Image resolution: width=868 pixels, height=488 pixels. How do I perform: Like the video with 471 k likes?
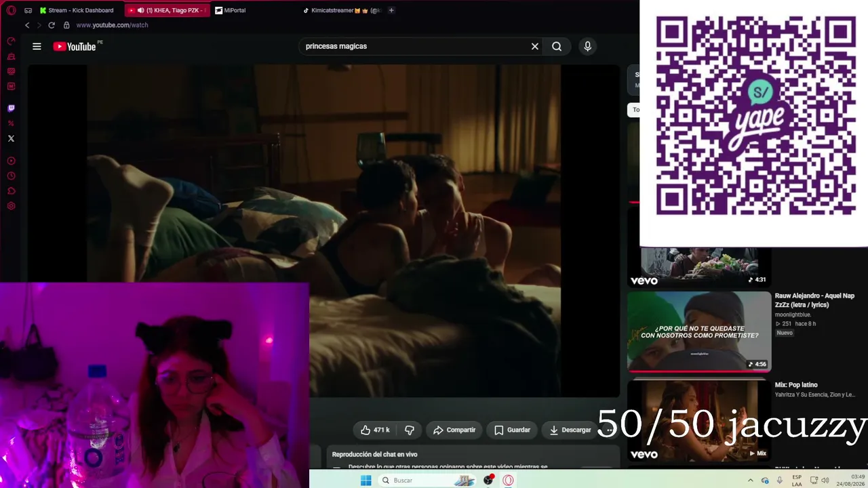pos(375,430)
